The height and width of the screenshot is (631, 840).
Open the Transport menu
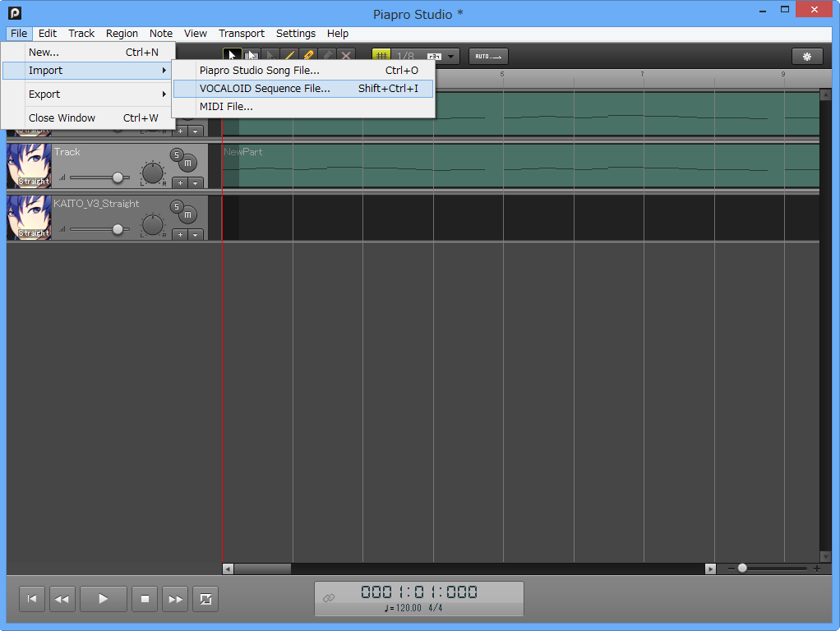point(242,33)
